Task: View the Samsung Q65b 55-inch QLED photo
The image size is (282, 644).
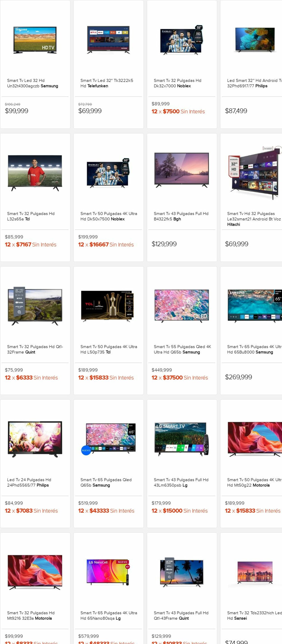Action: [x=182, y=306]
